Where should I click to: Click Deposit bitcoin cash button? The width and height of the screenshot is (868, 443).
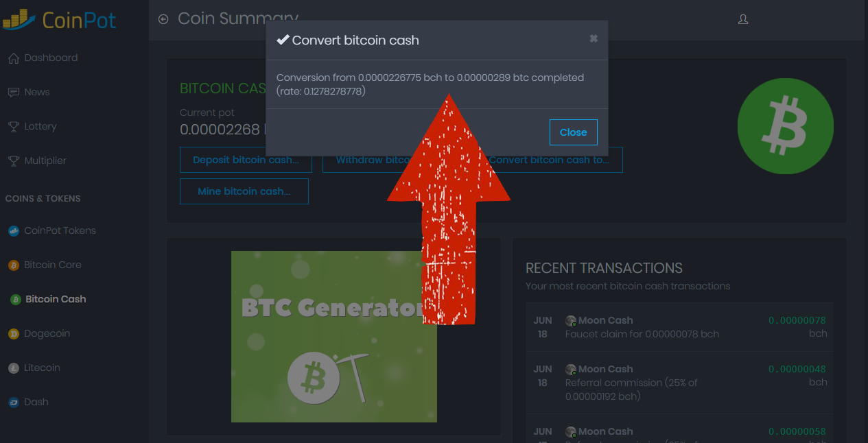(246, 160)
